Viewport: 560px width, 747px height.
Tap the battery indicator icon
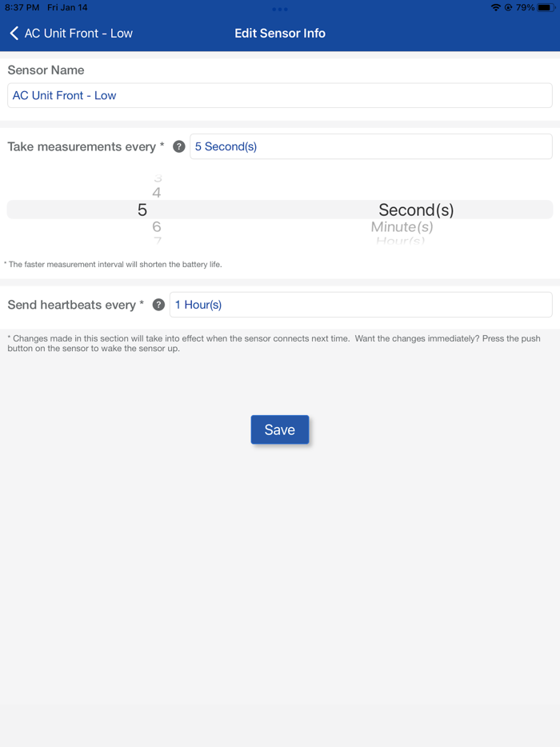click(x=546, y=7)
